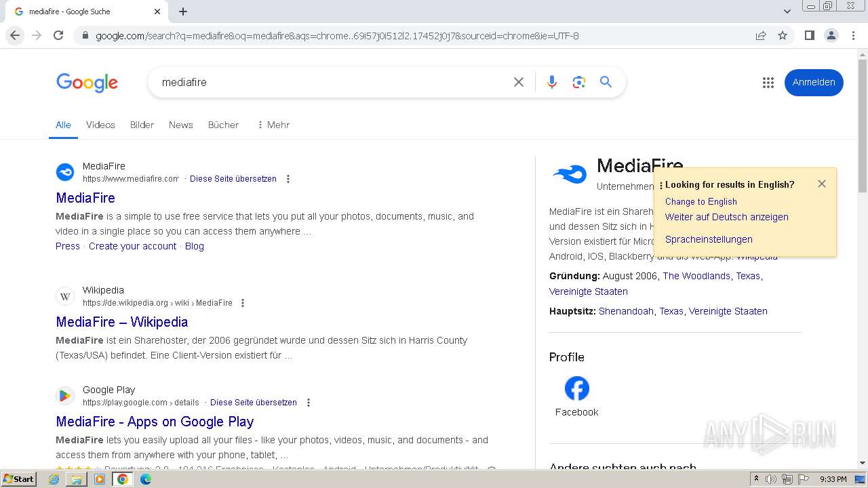
Task: Open Shenandoah headquarters link
Action: (x=626, y=311)
